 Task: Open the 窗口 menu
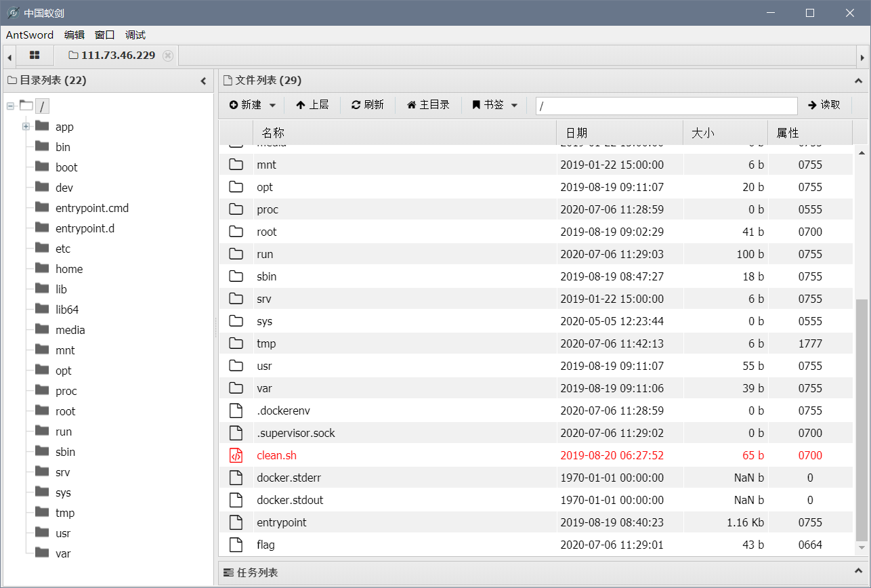coord(105,35)
